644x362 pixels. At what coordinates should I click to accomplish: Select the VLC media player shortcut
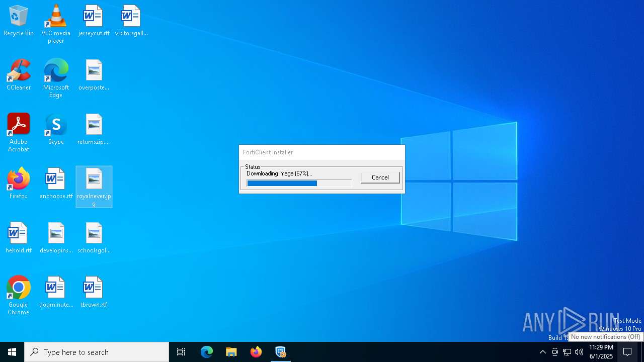(56, 24)
